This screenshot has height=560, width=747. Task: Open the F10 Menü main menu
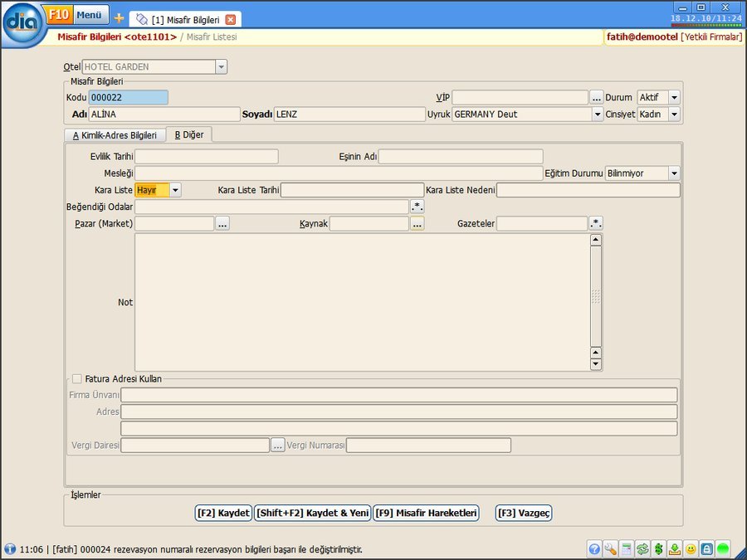coord(76,15)
